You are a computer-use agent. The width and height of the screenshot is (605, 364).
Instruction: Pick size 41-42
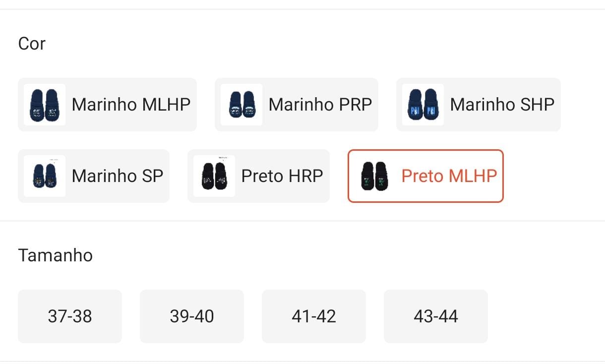coord(314,316)
